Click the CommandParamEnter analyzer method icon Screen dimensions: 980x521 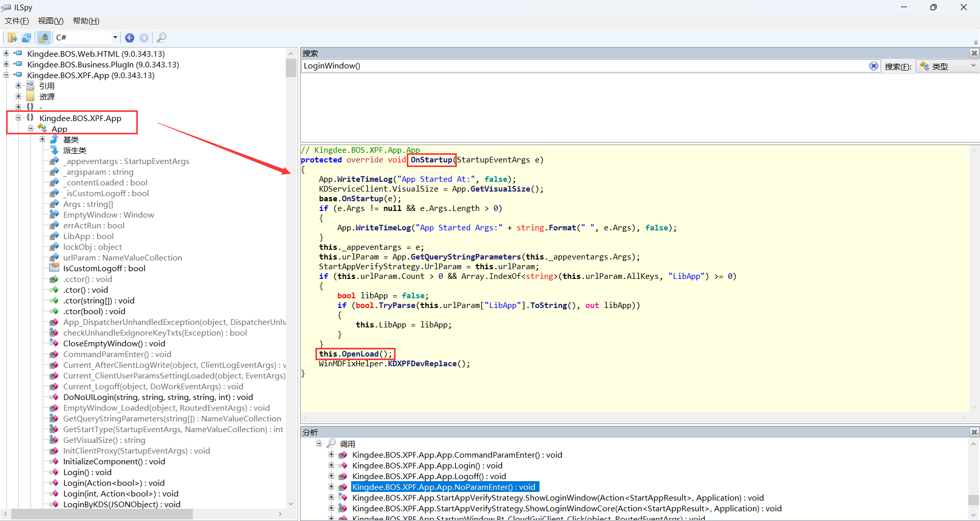pyautogui.click(x=343, y=455)
